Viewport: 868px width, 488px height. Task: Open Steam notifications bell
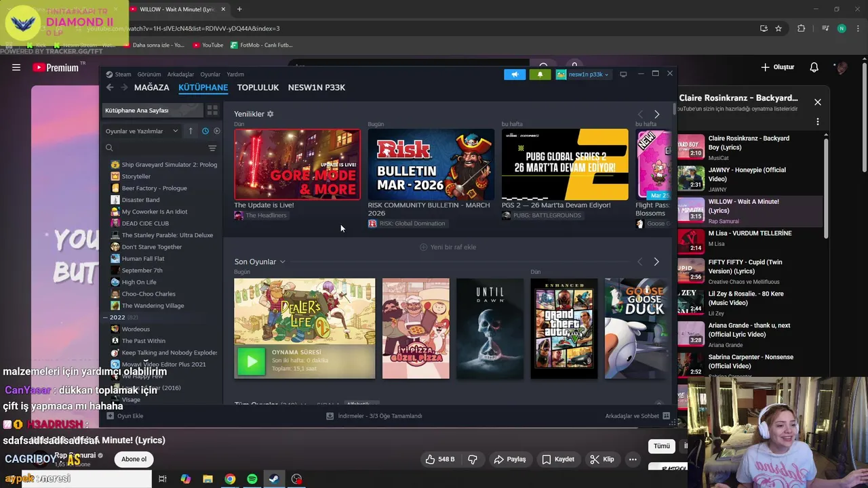[x=540, y=75]
